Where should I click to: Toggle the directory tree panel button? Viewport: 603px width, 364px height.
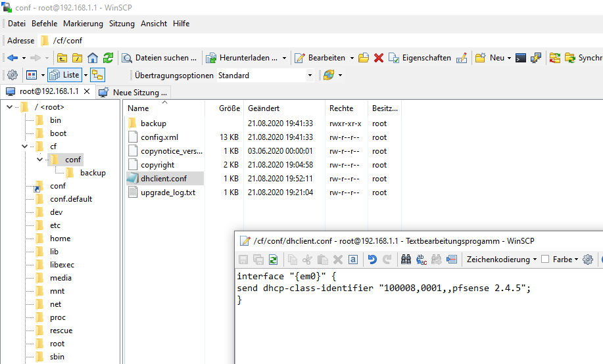point(97,75)
